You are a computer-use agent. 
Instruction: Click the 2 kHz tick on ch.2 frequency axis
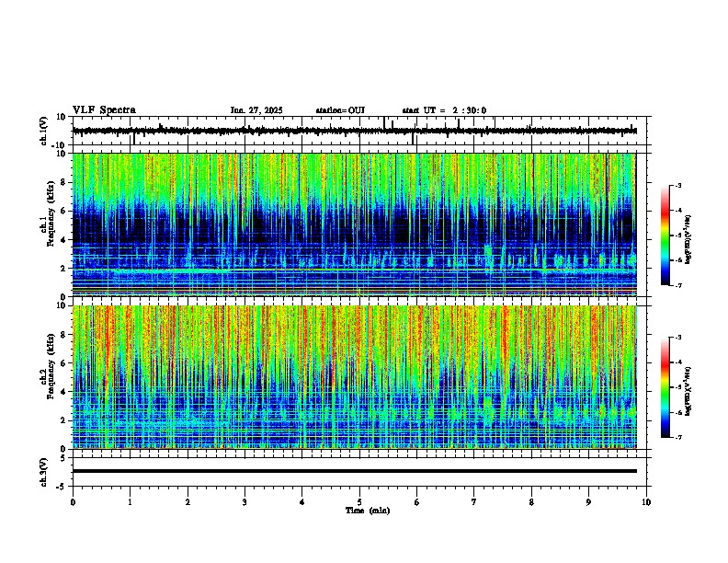pos(63,420)
